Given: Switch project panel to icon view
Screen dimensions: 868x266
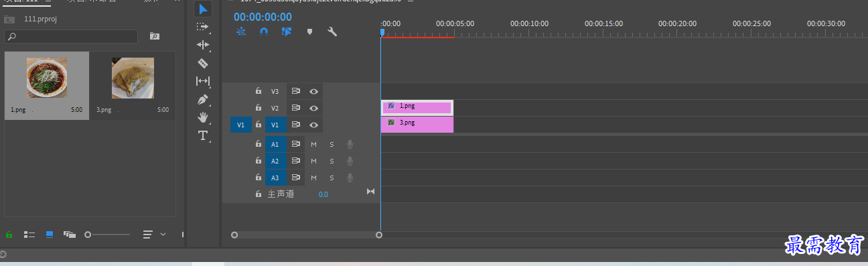Looking at the screenshot, I should 50,235.
